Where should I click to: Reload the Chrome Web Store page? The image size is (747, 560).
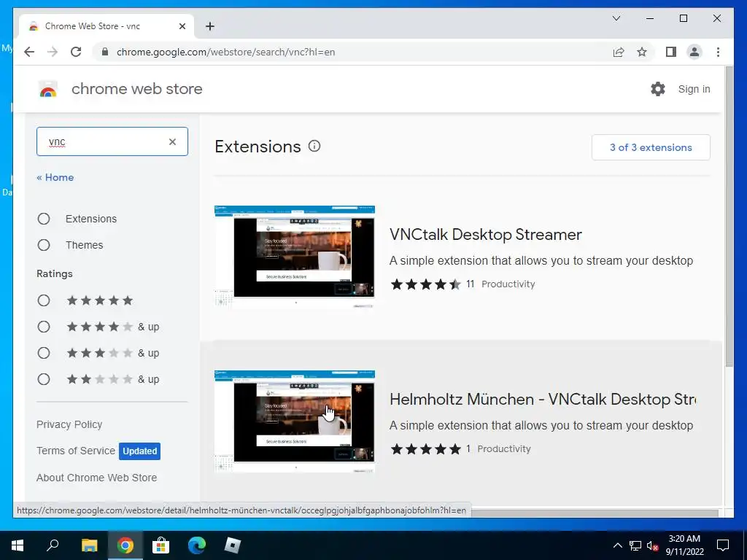pyautogui.click(x=76, y=52)
